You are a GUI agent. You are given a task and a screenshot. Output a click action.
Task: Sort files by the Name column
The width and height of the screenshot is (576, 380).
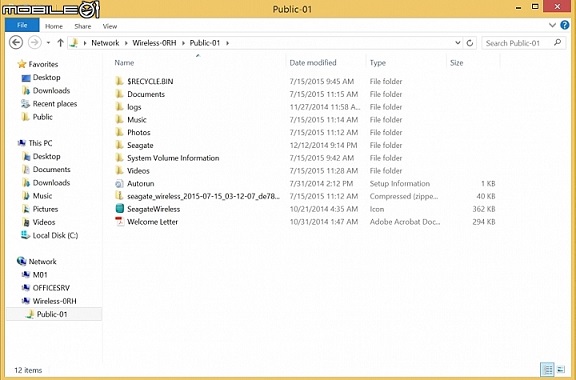click(124, 63)
